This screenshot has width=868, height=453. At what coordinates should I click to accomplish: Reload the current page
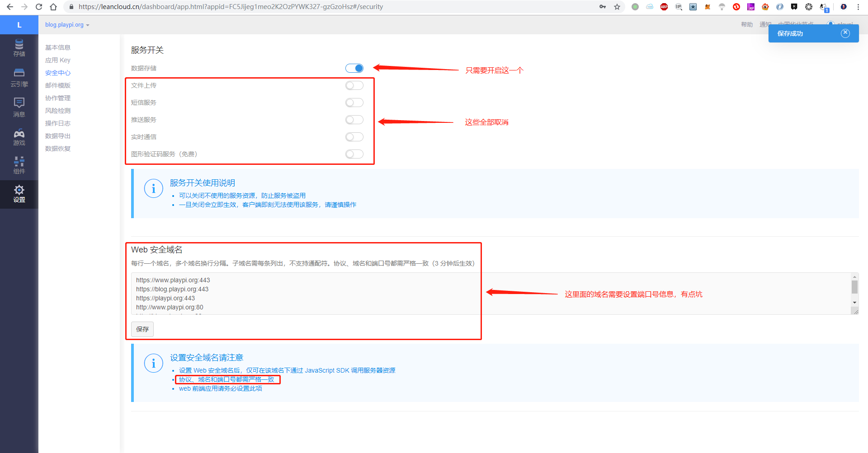click(39, 7)
